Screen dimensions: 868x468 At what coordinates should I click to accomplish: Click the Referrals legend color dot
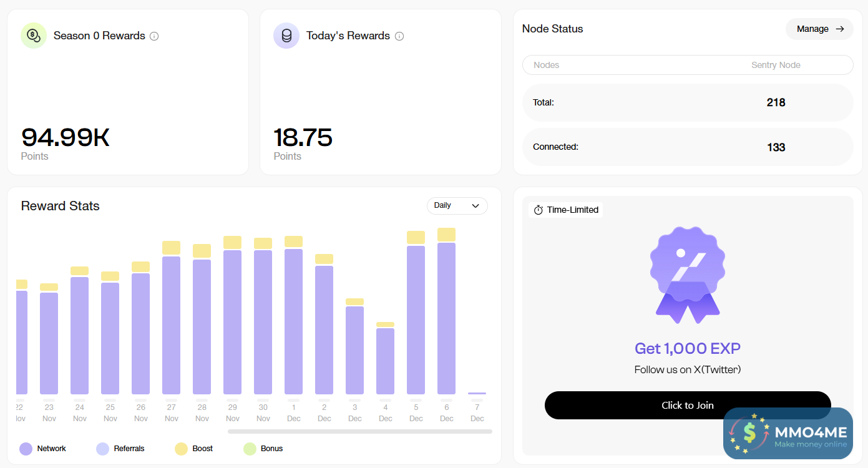click(x=102, y=449)
